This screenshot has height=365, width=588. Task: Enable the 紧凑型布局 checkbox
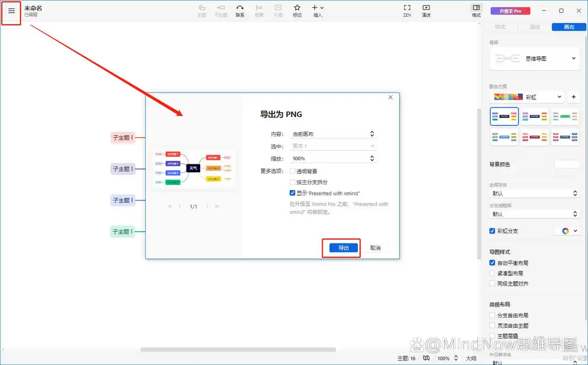tap(492, 273)
